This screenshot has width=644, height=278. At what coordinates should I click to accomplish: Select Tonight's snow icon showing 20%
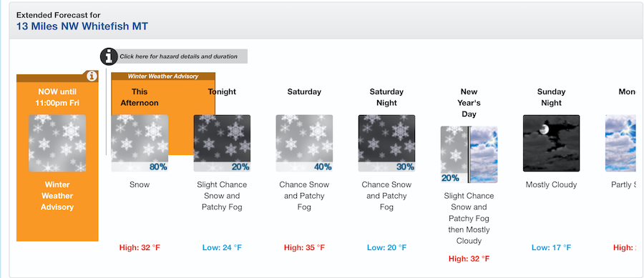[223, 143]
